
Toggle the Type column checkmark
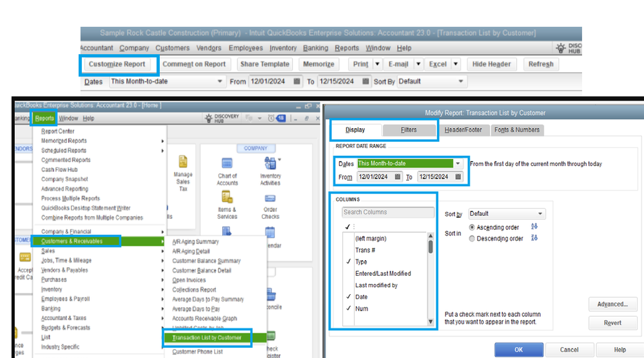pyautogui.click(x=348, y=261)
